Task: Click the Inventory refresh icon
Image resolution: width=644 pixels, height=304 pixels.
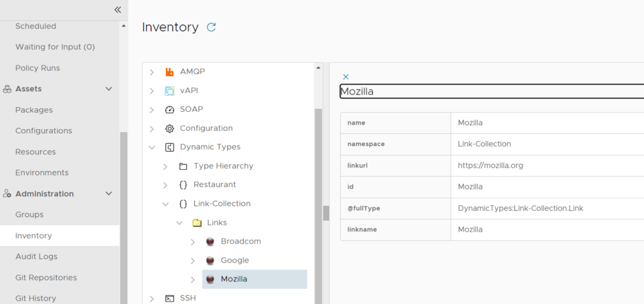Action: click(x=211, y=27)
